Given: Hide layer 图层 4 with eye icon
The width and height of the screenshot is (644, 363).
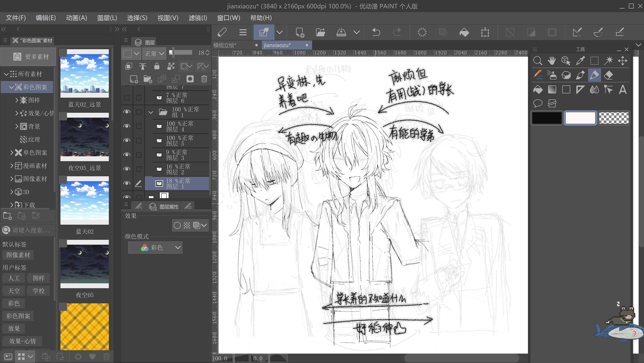Looking at the screenshot, I should [x=127, y=126].
